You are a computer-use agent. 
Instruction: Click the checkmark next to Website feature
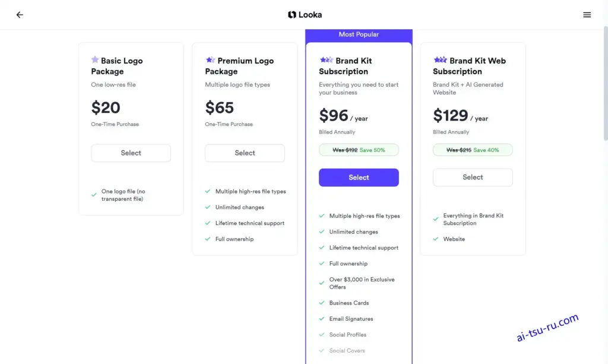pos(435,239)
